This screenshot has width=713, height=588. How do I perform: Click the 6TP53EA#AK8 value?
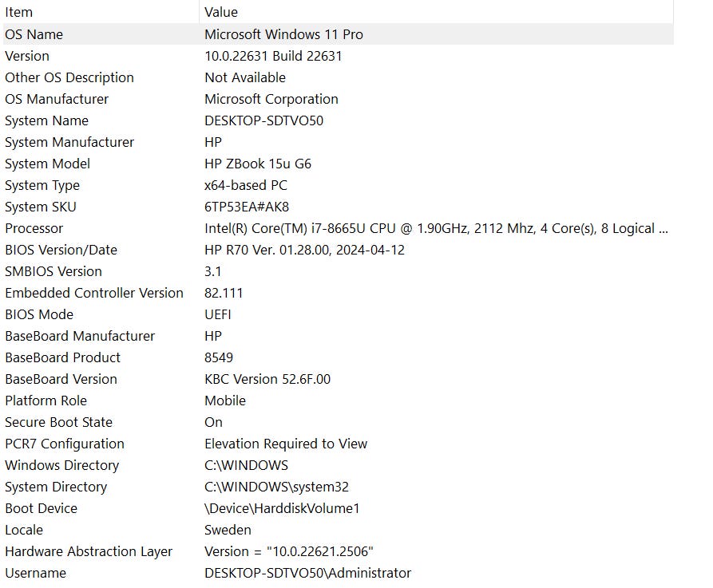247,207
